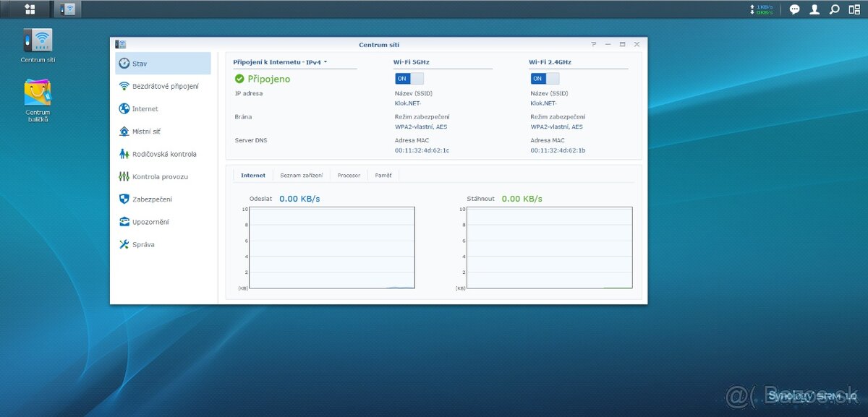
Task: Click the IP adresa label
Action: click(x=249, y=93)
